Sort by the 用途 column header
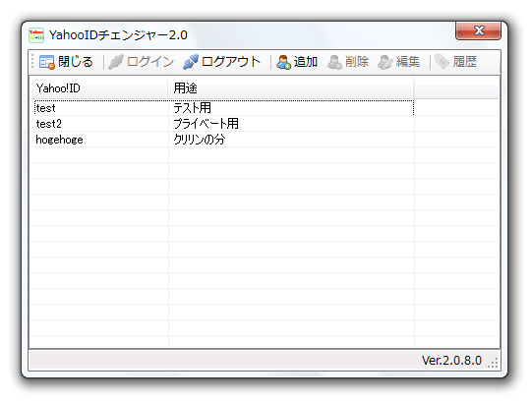 click(x=291, y=88)
